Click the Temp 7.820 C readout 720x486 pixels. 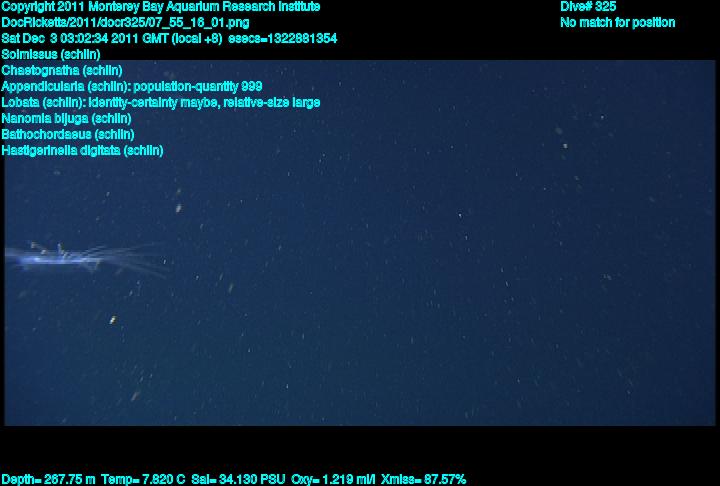tap(143, 480)
